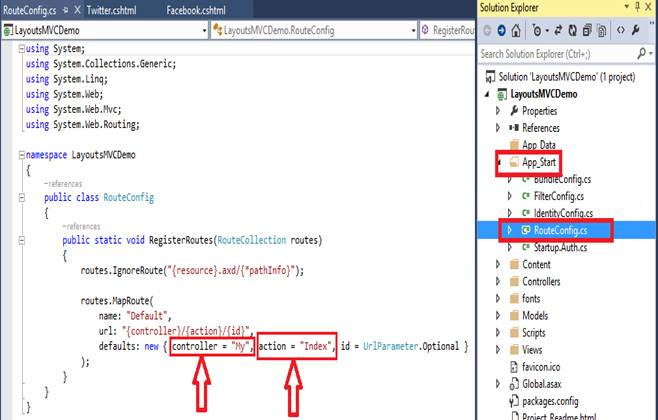The height and width of the screenshot is (420, 658).
Task: Open Solution Explorer window position dropdown
Action: click(627, 7)
